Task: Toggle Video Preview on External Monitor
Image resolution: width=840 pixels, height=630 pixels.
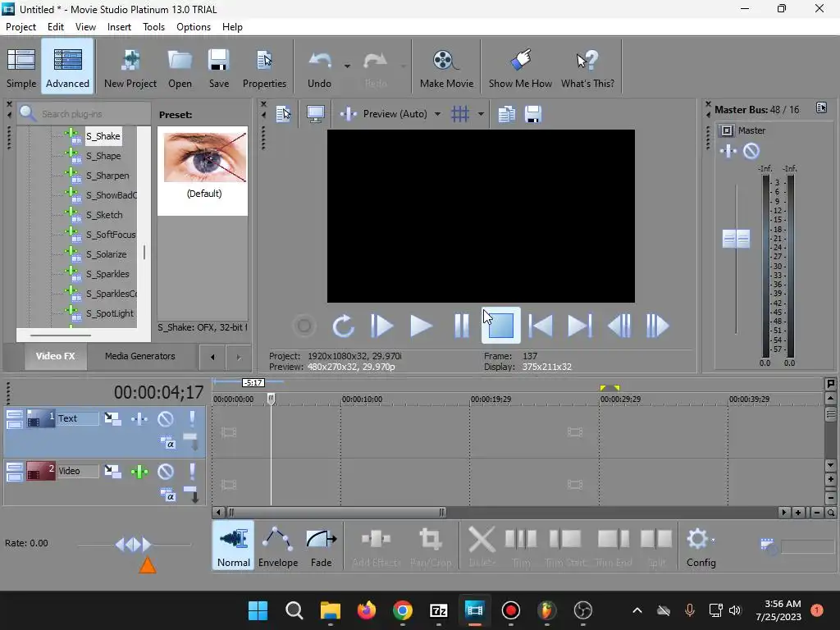Action: tap(315, 114)
